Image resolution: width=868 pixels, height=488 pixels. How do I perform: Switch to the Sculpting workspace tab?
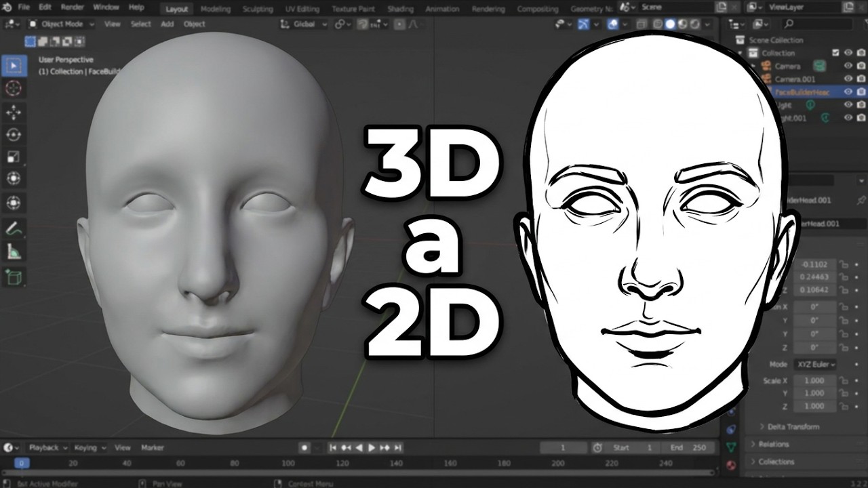point(258,9)
